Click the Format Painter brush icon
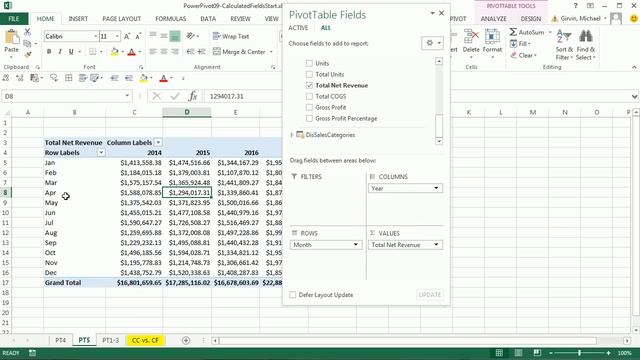The image size is (640, 360). [27, 54]
